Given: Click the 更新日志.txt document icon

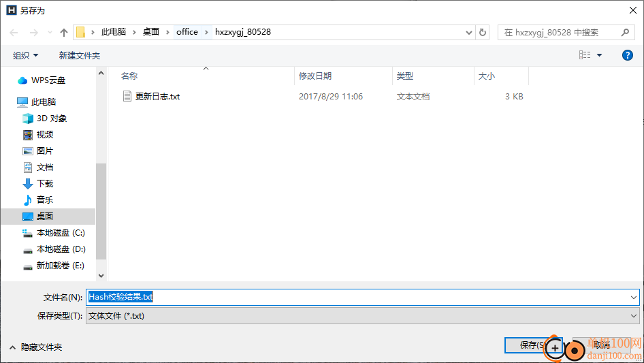Looking at the screenshot, I should [x=127, y=96].
